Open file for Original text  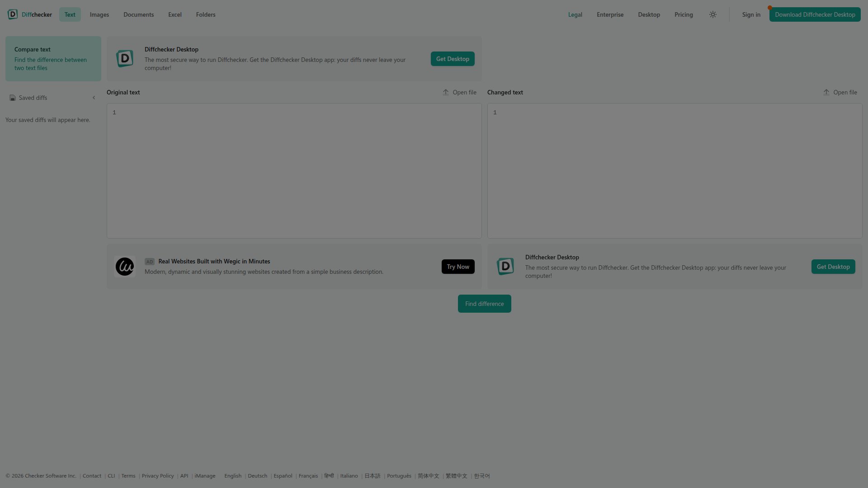click(x=459, y=92)
